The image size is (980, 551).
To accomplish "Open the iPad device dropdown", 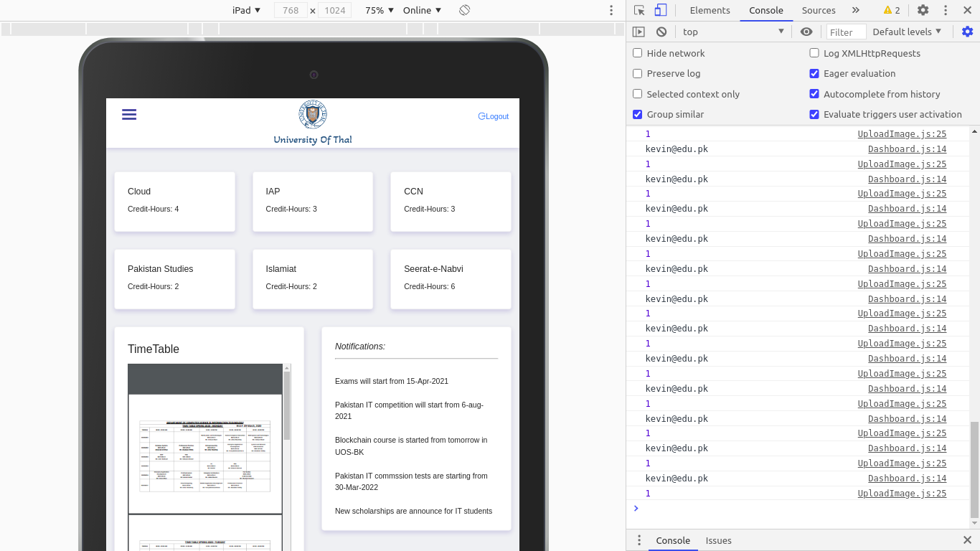I will click(246, 10).
